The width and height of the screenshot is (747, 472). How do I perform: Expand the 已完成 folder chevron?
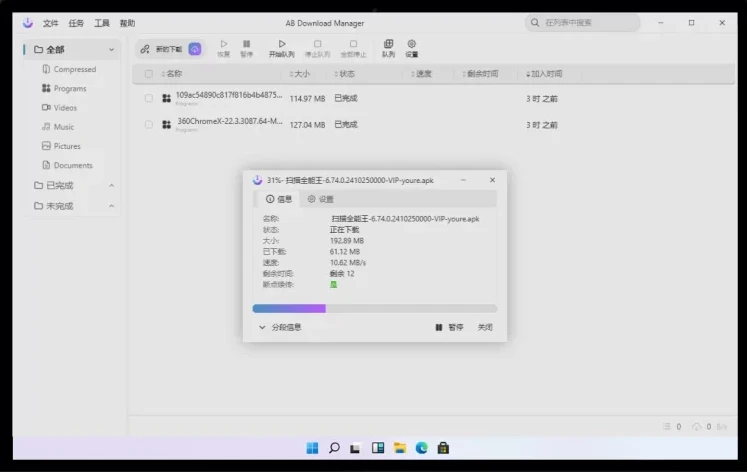point(111,185)
